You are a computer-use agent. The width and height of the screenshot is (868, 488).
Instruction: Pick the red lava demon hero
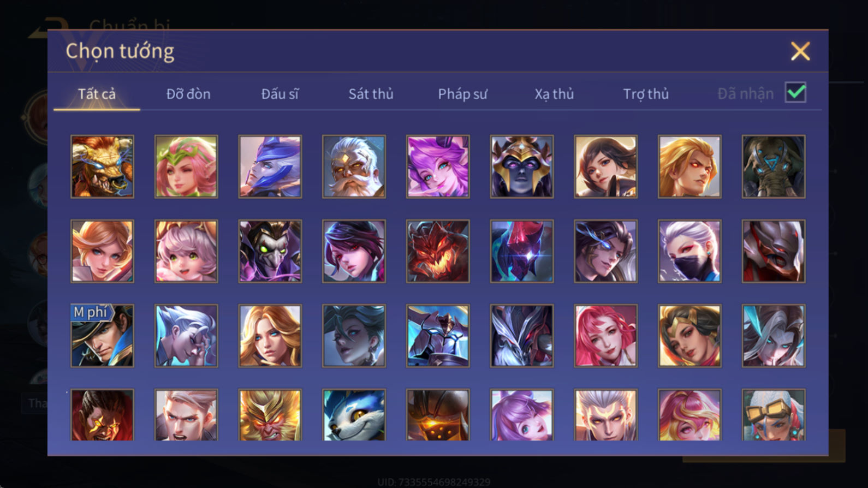coord(438,251)
